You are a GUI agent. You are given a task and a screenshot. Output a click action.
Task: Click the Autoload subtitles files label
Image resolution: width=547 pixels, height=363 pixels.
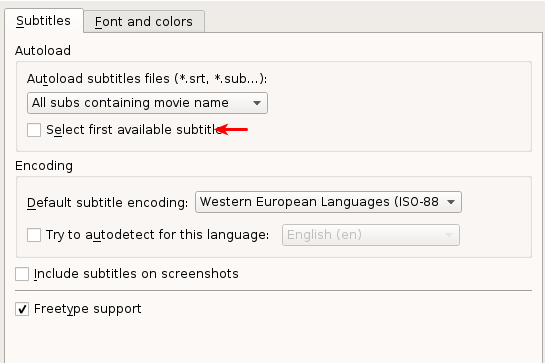click(147, 79)
